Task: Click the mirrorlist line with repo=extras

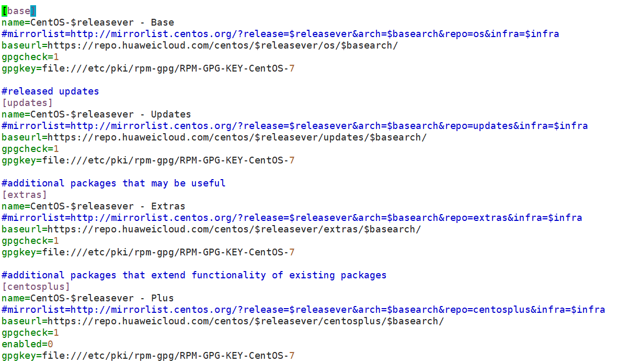Action: tap(292, 218)
